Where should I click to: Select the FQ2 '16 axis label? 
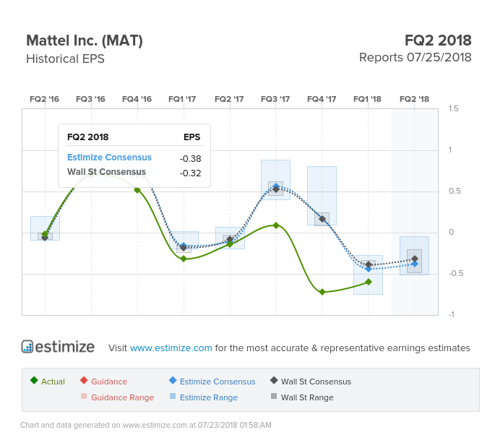point(45,99)
